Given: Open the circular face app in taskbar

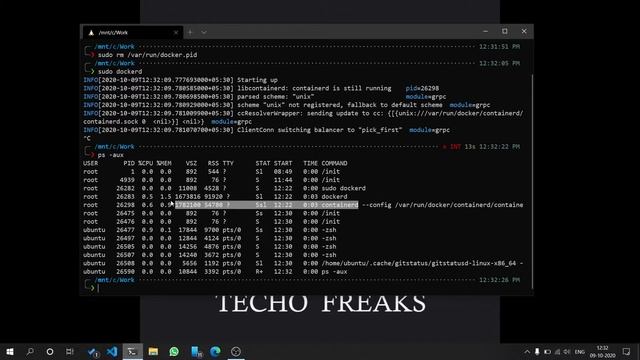Looking at the screenshot, I should [236, 351].
